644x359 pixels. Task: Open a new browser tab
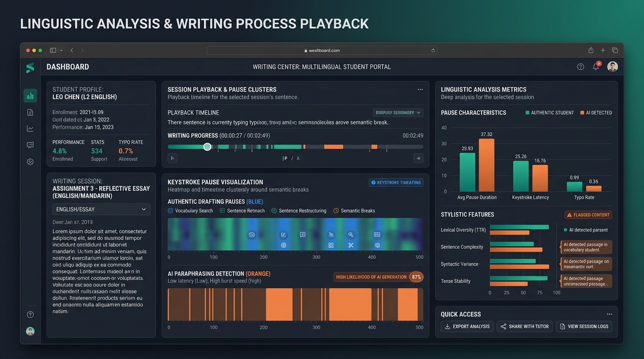click(603, 50)
